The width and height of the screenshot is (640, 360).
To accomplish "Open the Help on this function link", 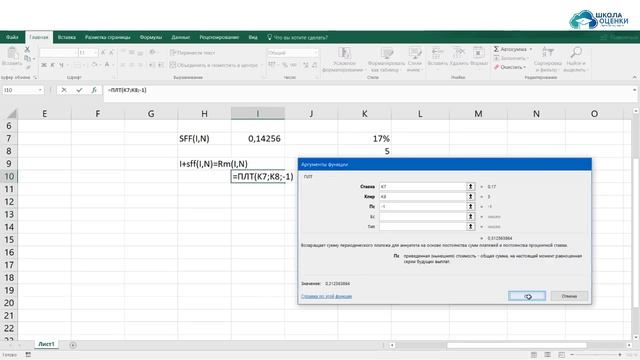I will tap(327, 296).
